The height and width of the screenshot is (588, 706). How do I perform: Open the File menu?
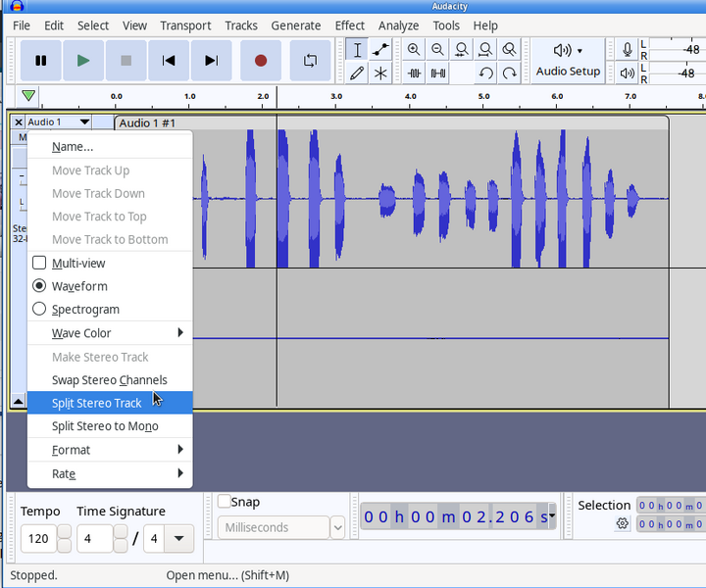(x=22, y=25)
